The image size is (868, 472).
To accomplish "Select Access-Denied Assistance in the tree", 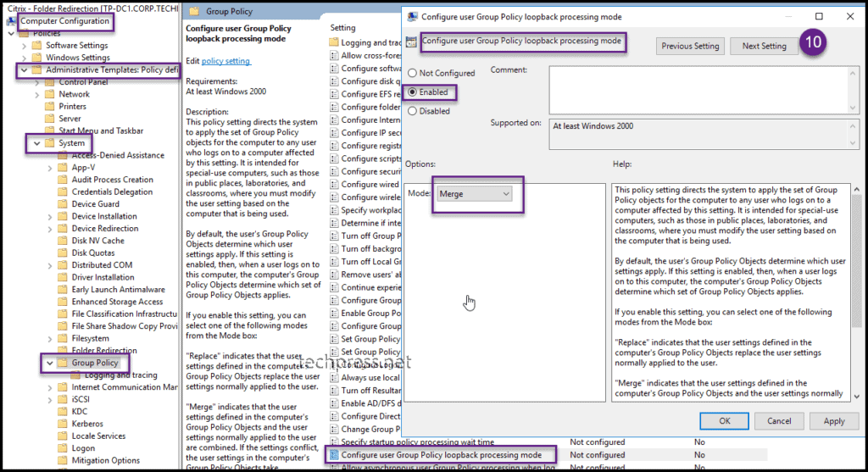I will [118, 155].
